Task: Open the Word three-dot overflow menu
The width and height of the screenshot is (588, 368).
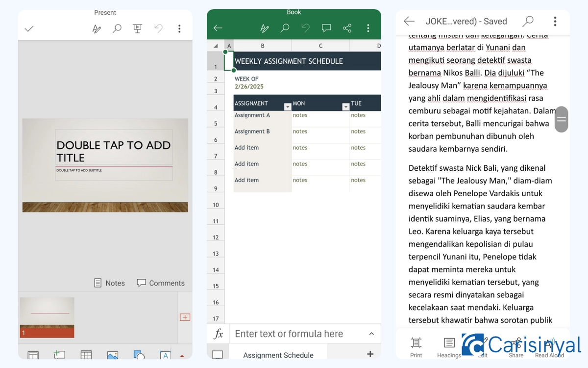Action: [x=555, y=21]
